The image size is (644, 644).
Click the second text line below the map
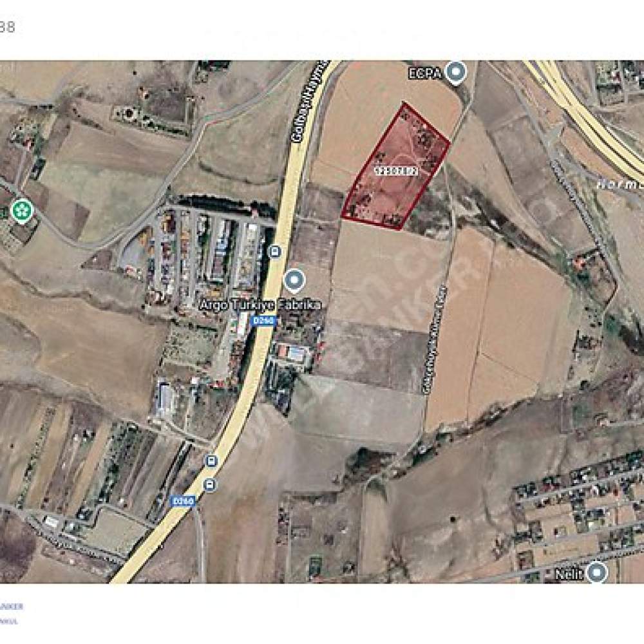click(x=9, y=621)
